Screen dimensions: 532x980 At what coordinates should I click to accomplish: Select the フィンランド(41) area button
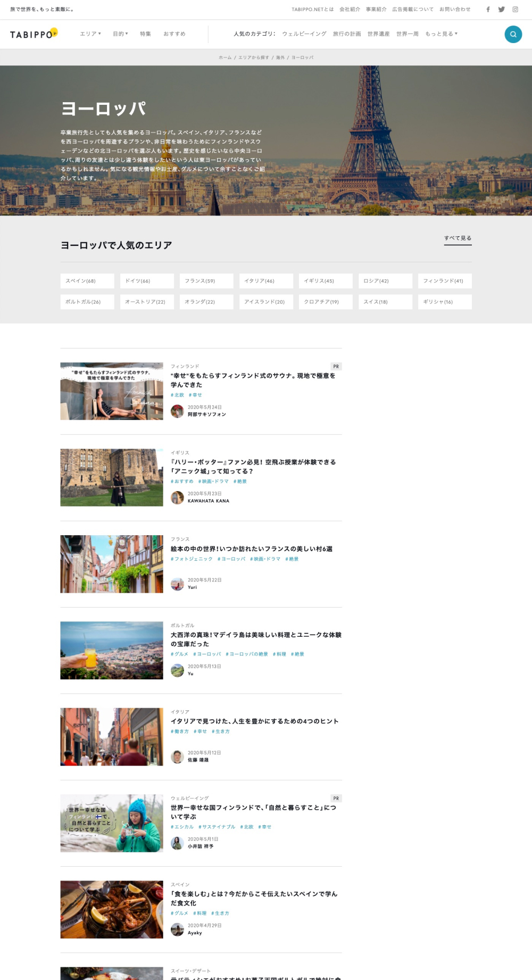pyautogui.click(x=445, y=281)
